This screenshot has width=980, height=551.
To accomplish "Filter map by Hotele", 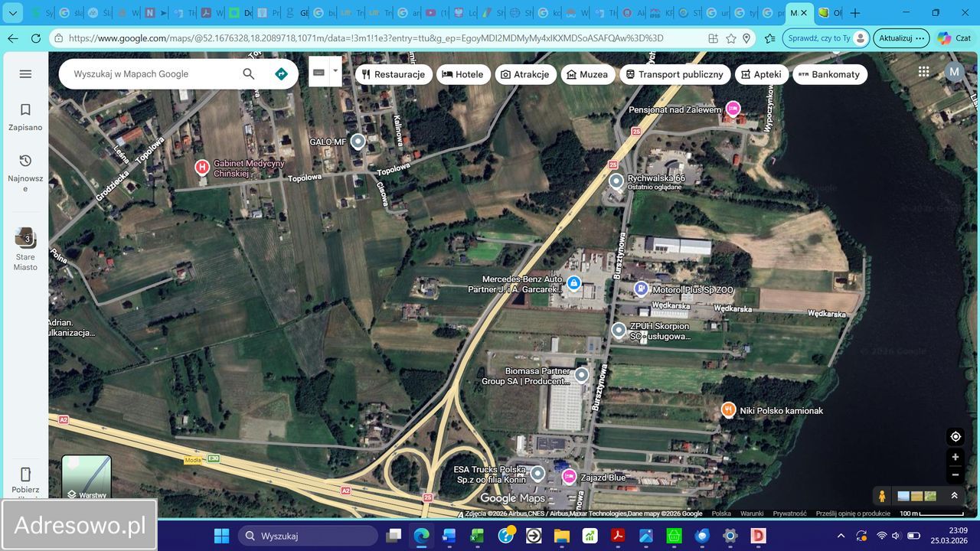I will point(464,74).
